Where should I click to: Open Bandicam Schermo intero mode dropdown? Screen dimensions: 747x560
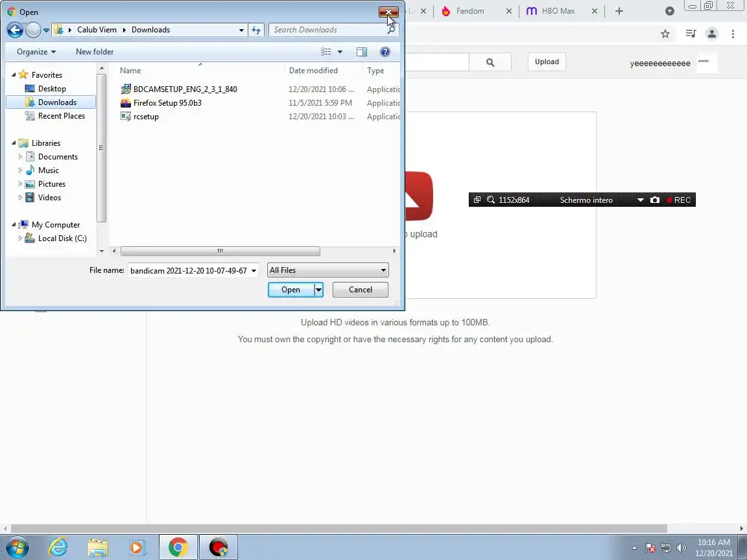pyautogui.click(x=640, y=200)
